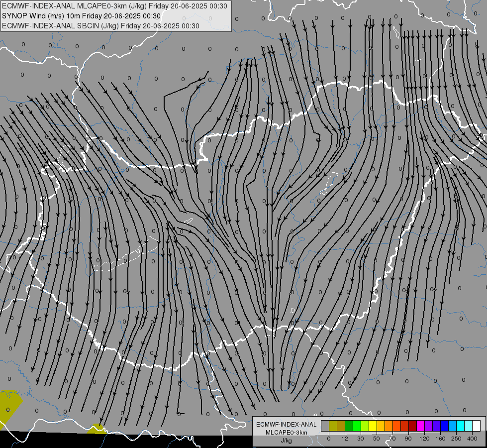Click the white swatch at the legend end
The height and width of the screenshot is (448, 487).
(477, 426)
